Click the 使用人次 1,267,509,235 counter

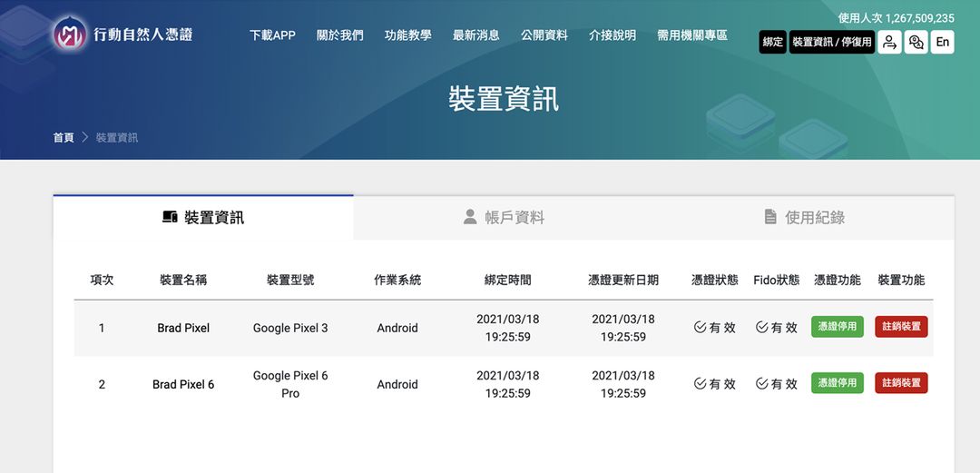[x=896, y=18]
